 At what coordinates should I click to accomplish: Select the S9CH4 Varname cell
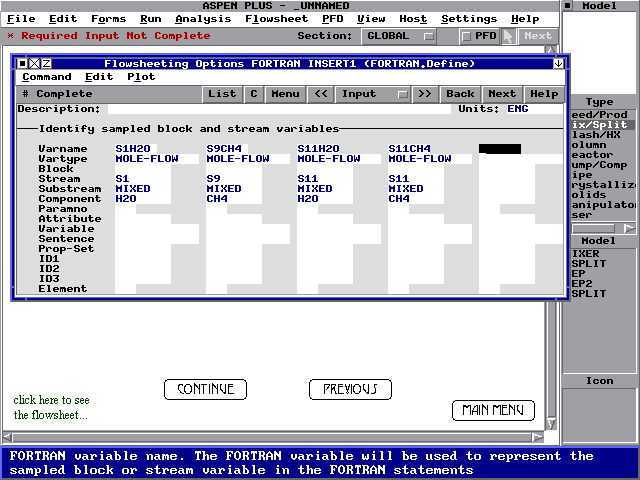[227, 149]
